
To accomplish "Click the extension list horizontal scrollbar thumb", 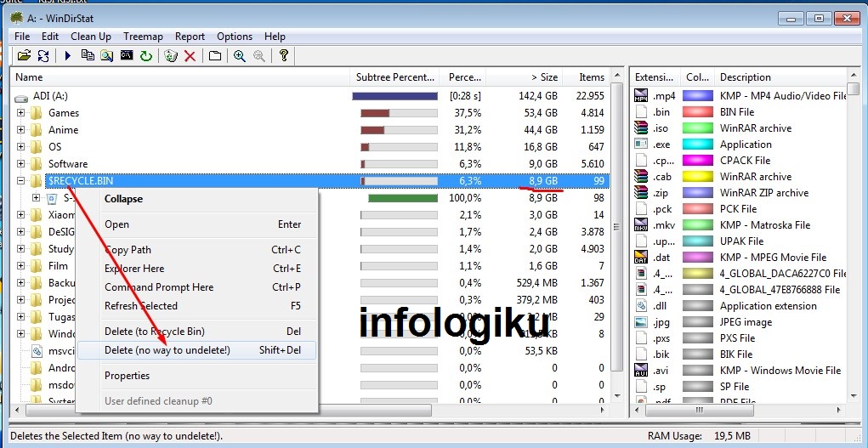I will [x=699, y=411].
